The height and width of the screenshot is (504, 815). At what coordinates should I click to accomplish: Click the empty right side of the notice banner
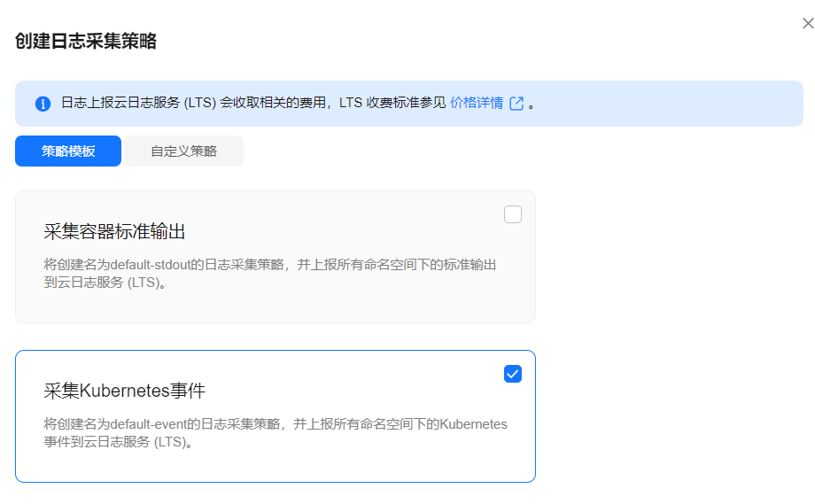click(671, 104)
